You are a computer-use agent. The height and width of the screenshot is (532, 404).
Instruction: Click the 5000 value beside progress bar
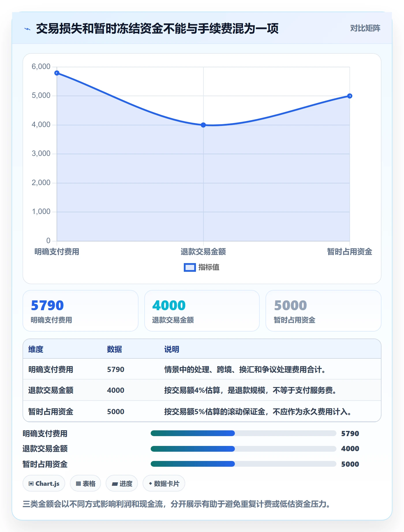click(x=350, y=464)
